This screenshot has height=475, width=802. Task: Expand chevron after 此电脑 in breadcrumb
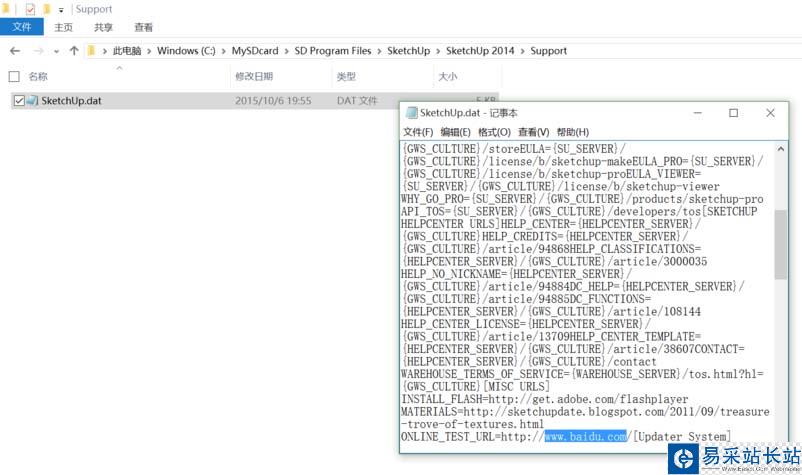point(149,51)
